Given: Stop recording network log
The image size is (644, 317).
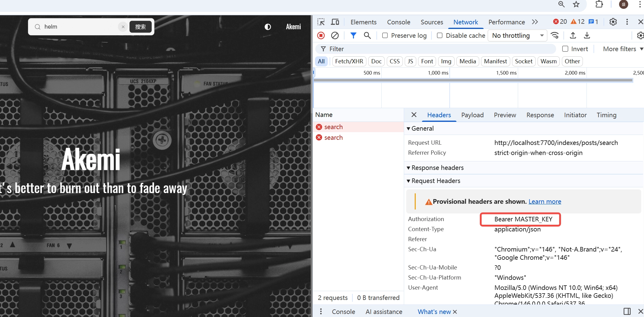Looking at the screenshot, I should click(x=321, y=36).
